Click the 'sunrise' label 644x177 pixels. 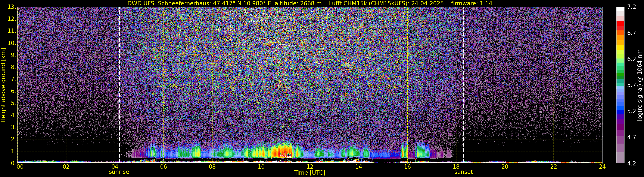click(119, 172)
